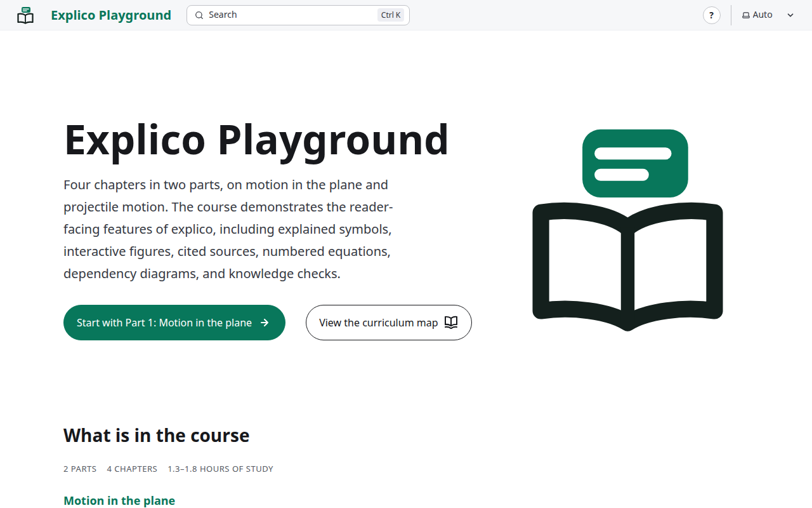The width and height of the screenshot is (812, 508).
Task: Click the book icon in curriculum map button
Action: pos(451,323)
